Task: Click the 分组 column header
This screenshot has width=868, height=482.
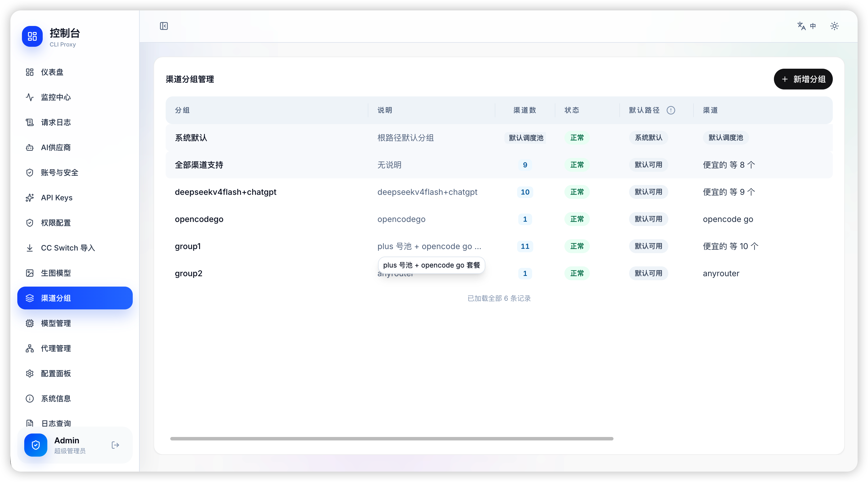Action: 182,110
